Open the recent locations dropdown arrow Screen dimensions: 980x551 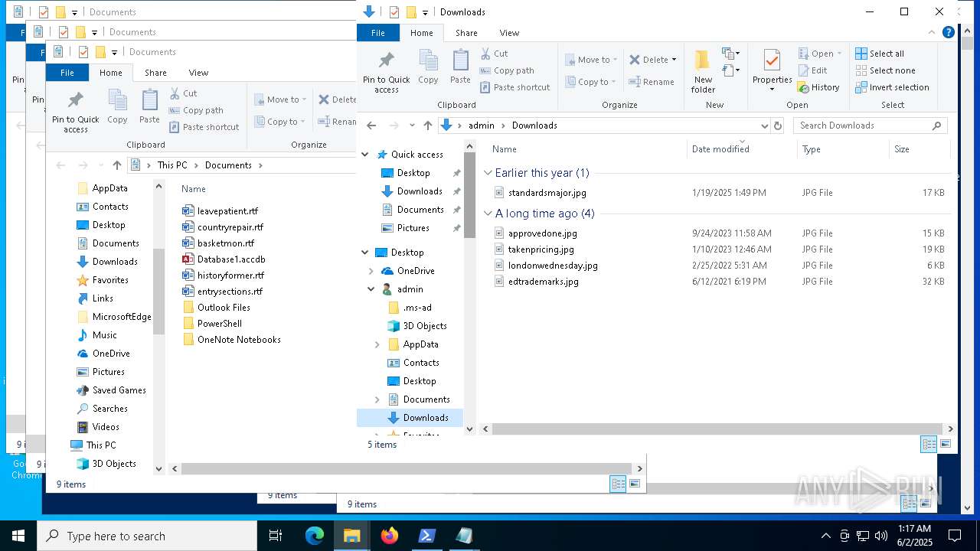412,126
